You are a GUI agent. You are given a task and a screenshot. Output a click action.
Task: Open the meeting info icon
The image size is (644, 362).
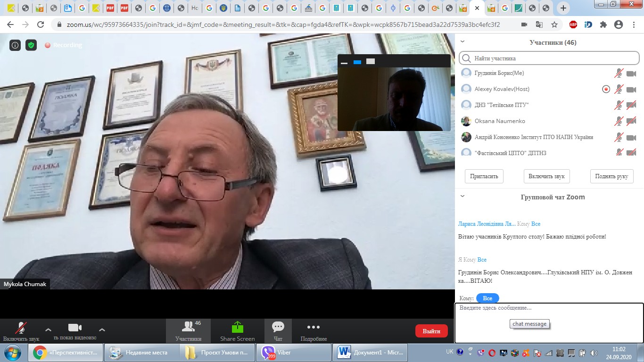[15, 45]
